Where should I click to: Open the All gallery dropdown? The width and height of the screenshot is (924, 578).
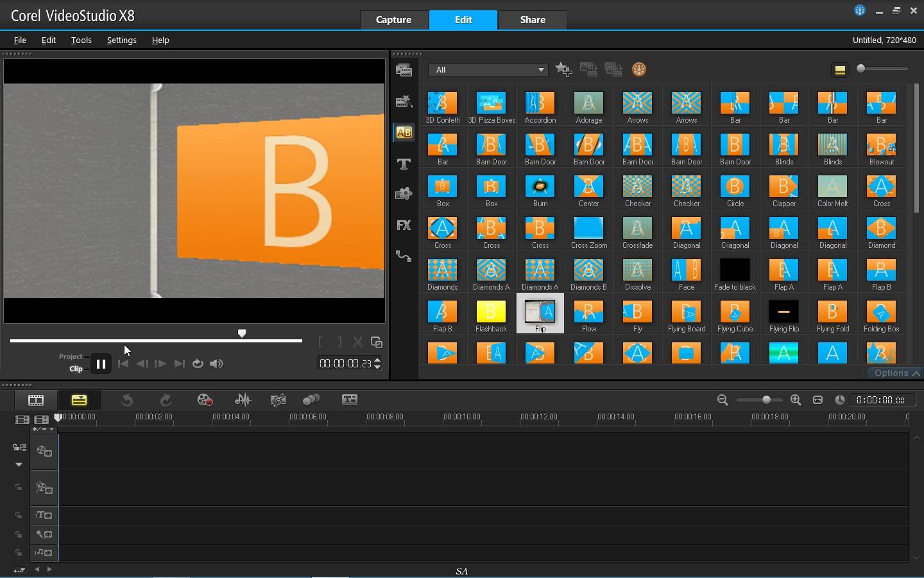[488, 69]
